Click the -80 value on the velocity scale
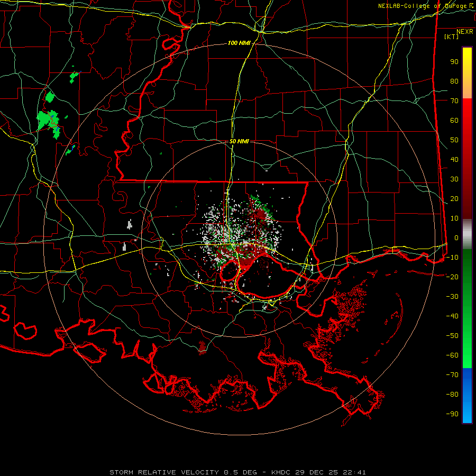The width and height of the screenshot is (476, 476). [x=452, y=395]
